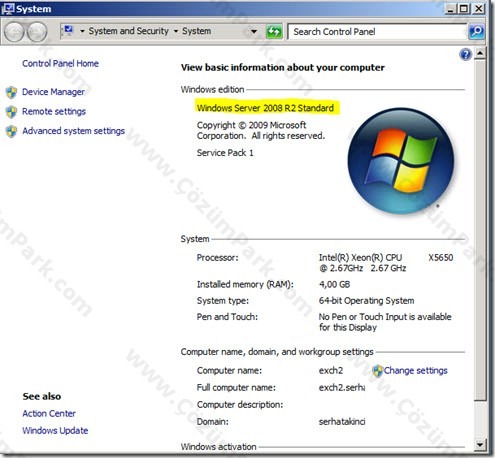Click the shield icon beside Device Manager
The image size is (495, 458).
[x=11, y=92]
